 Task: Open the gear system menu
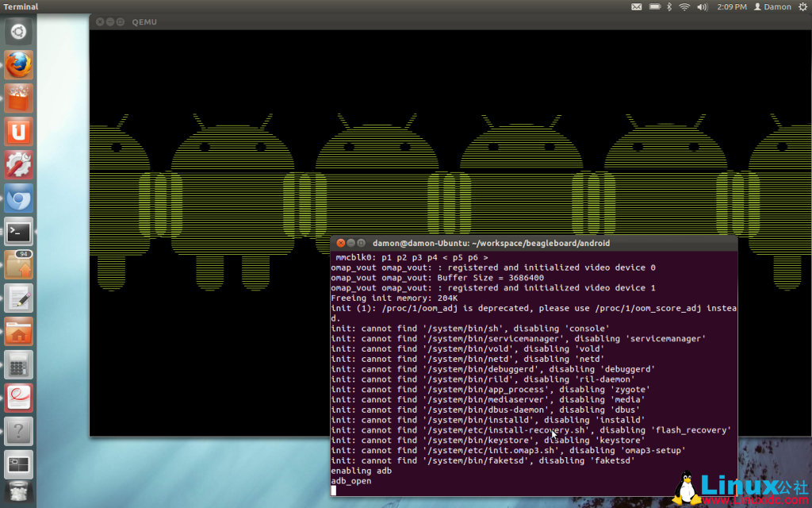pos(802,6)
